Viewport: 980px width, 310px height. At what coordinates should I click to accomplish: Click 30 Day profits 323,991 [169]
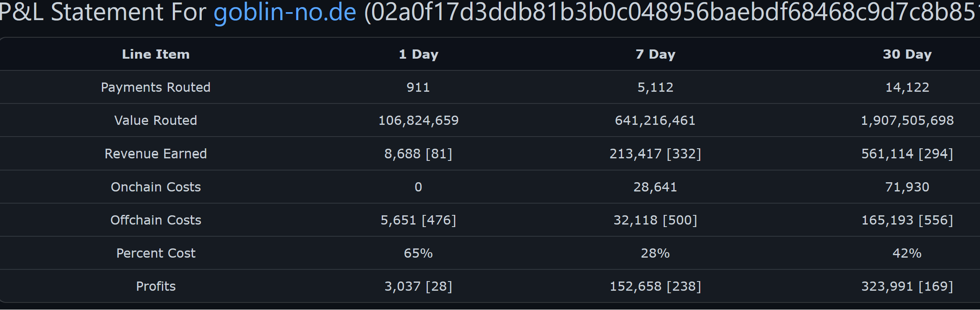click(x=907, y=286)
